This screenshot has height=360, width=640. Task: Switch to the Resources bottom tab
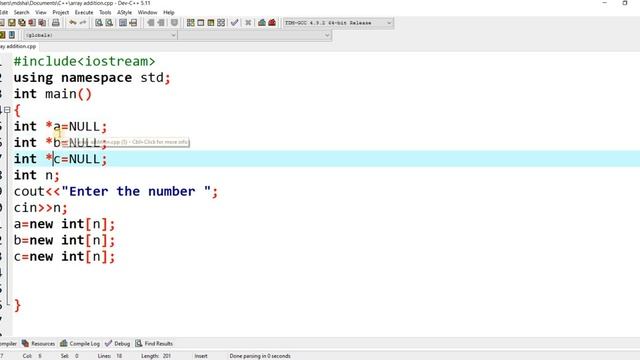tap(38, 344)
